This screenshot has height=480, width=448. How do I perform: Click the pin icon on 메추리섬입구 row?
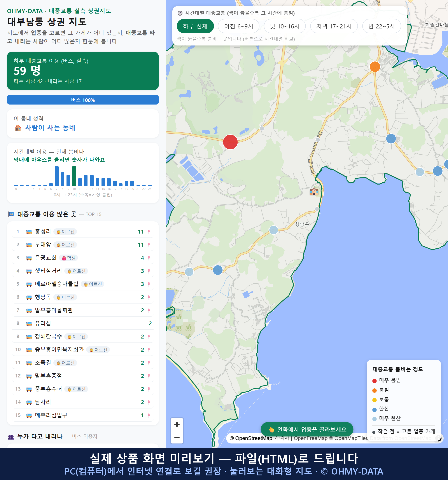(149, 415)
